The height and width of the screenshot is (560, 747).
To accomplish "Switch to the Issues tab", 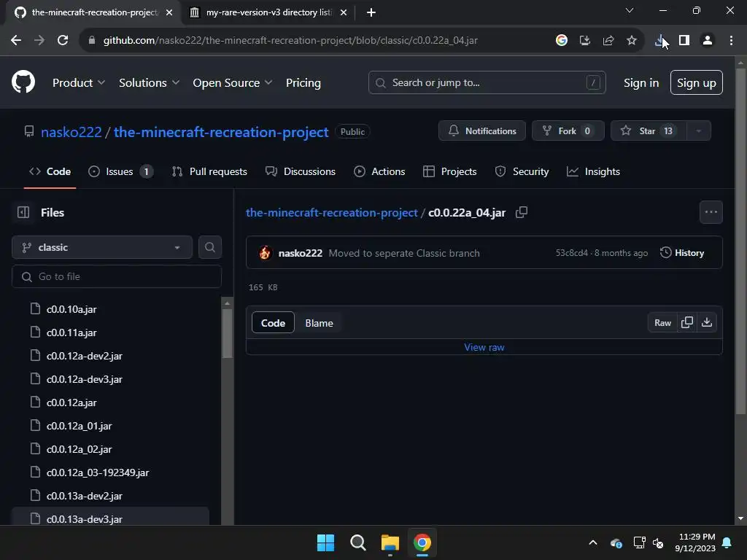I will point(121,171).
